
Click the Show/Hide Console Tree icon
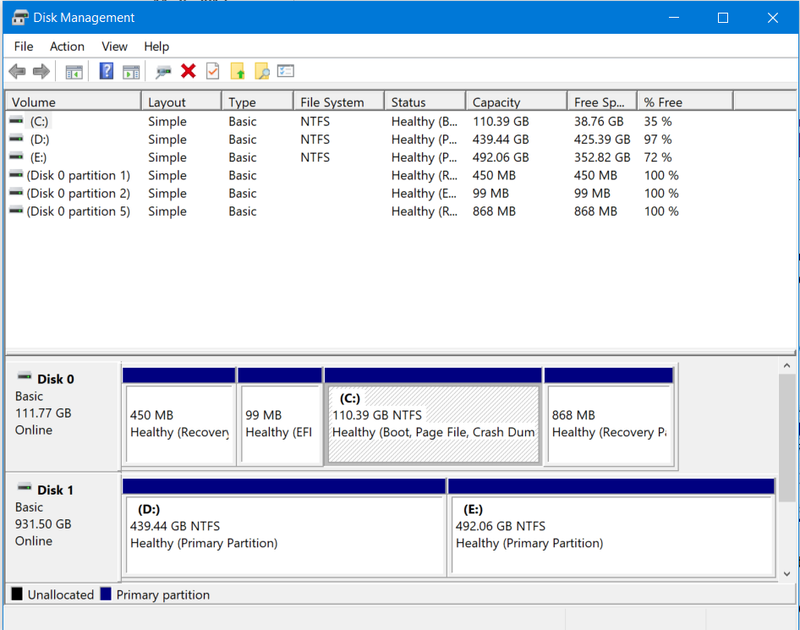coord(74,71)
